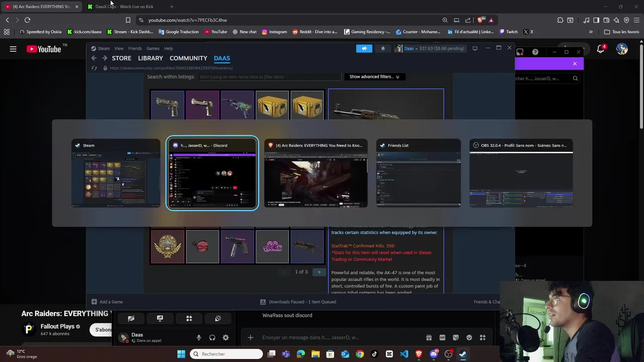Expand Show advanced filters in Steam inventory
644x362 pixels.
[x=374, y=77]
